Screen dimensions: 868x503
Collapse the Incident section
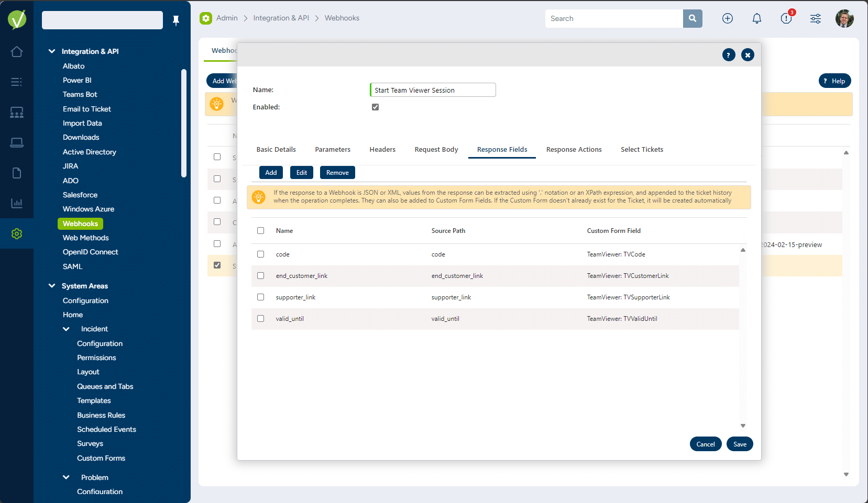tap(66, 329)
